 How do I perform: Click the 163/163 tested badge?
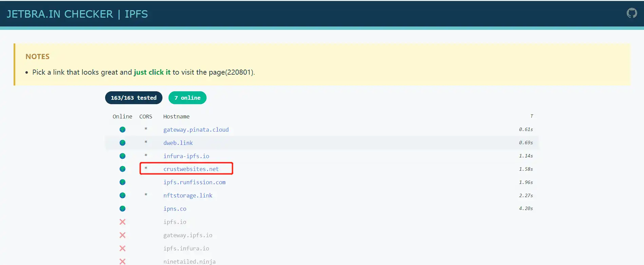134,98
